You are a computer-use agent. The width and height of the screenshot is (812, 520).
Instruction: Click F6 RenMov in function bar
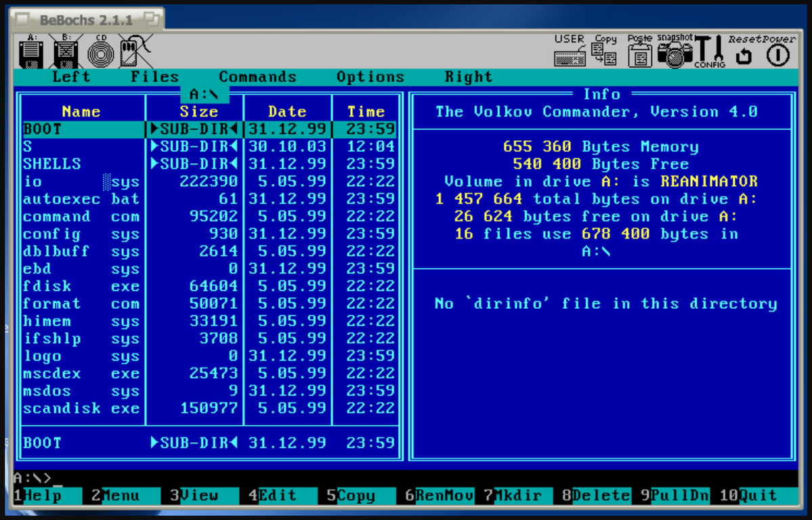point(439,496)
